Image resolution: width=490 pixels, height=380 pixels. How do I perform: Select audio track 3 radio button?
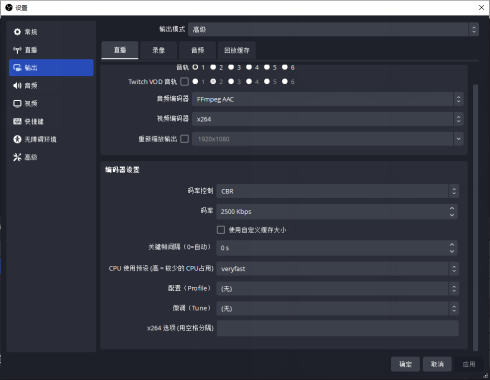[x=231, y=67]
